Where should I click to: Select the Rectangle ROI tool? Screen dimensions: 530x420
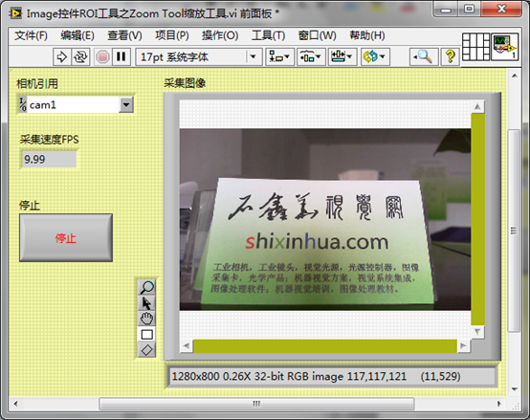click(x=146, y=335)
